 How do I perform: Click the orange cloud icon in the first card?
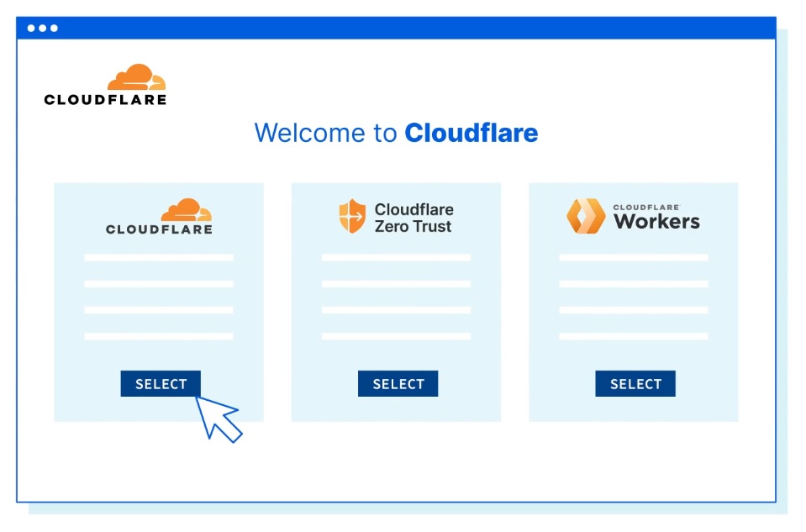186,210
